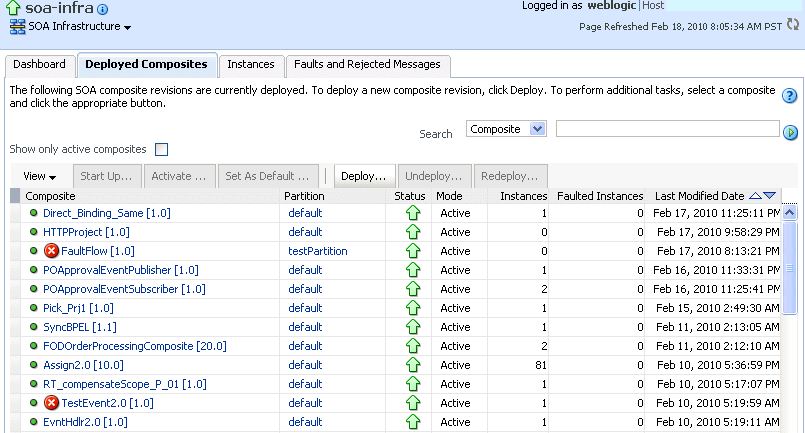Viewport: 805px width, 433px height.
Task: Click the status up arrow for FaultFlow row
Action: coord(413,251)
